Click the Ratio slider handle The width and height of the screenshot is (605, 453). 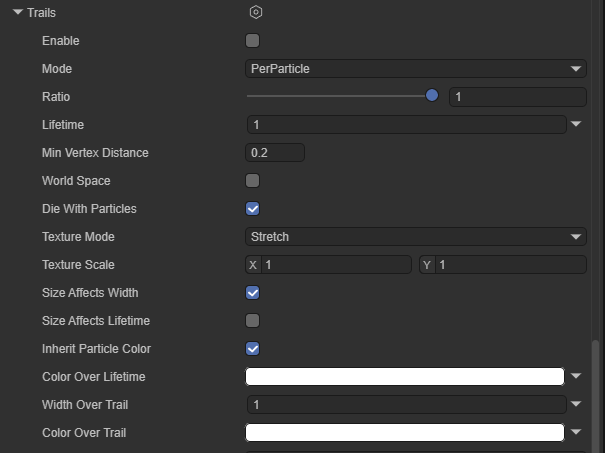tap(432, 96)
